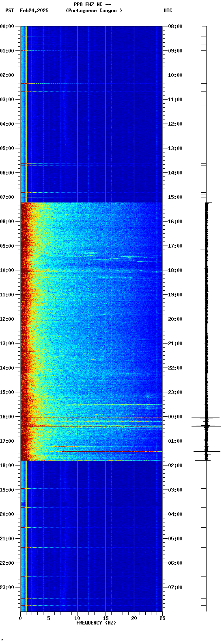Click the UTC '02:00' time label
224x644 pixels.
(175, 466)
